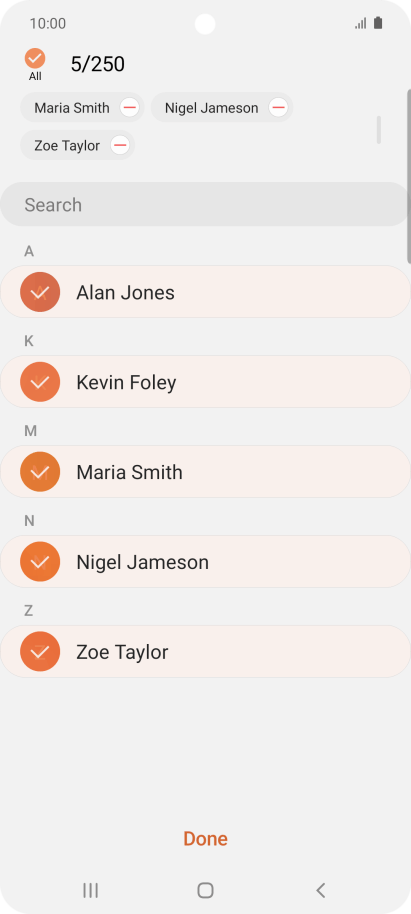Uncheck Nigel Jameson list checkmark
Screen dimensions: 411x914
pos(40,561)
